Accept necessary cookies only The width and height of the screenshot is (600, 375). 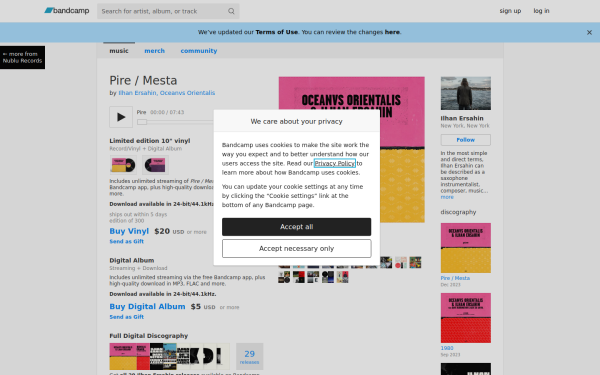tap(297, 249)
